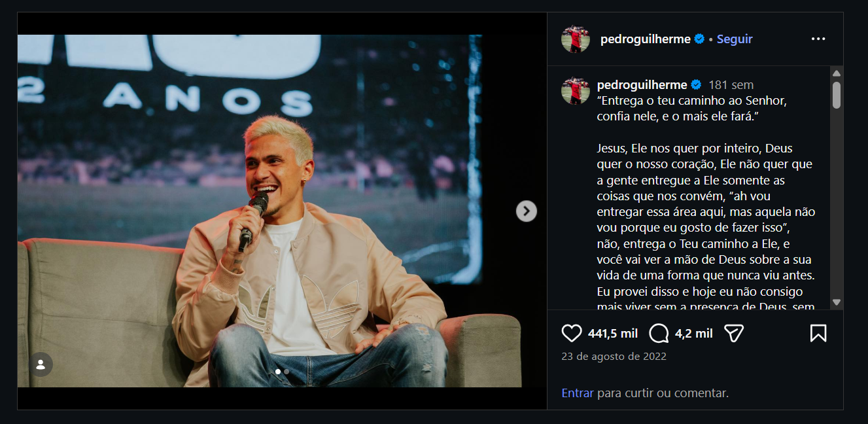868x424 pixels.
Task: Open the three-dot more options menu
Action: pyautogui.click(x=818, y=39)
